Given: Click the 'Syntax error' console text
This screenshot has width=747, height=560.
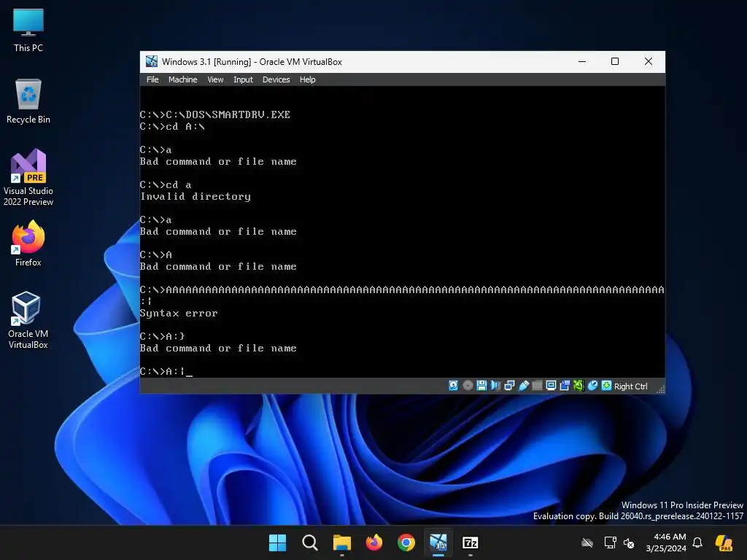Looking at the screenshot, I should click(179, 313).
